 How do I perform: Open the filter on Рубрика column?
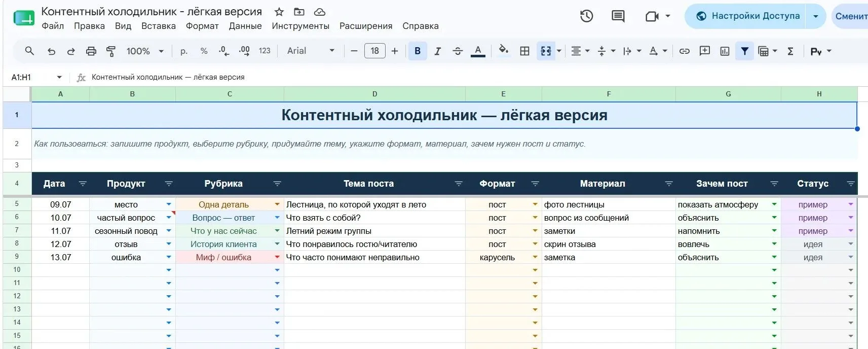[277, 184]
